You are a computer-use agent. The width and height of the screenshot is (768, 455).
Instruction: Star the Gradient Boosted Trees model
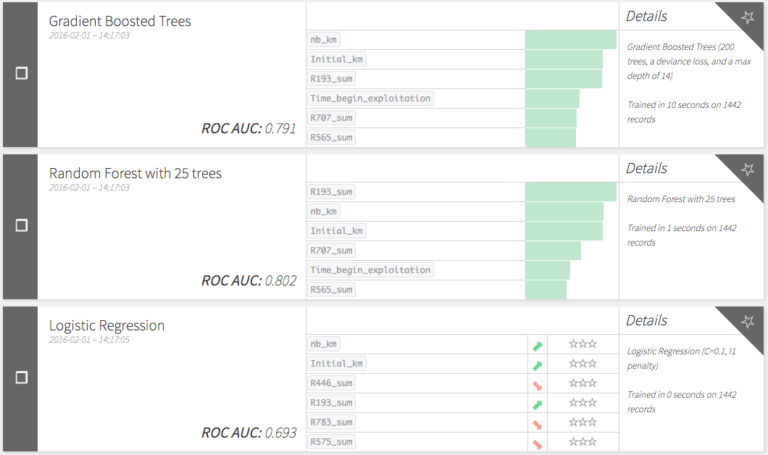(747, 18)
